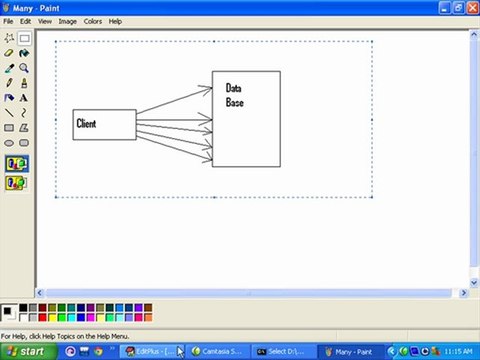Select the Brush tool
480x360 pixels.
click(24, 83)
